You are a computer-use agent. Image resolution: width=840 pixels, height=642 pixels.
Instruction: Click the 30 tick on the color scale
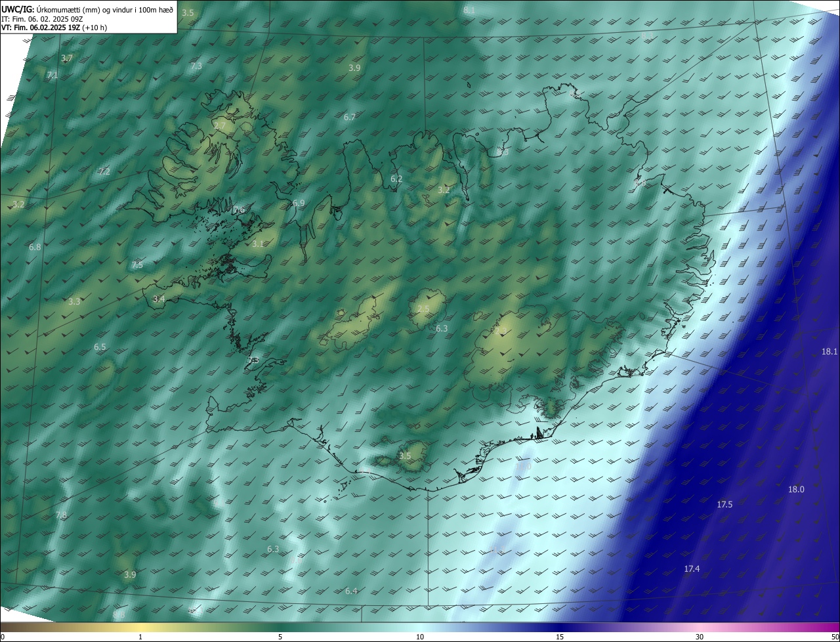[x=700, y=637]
